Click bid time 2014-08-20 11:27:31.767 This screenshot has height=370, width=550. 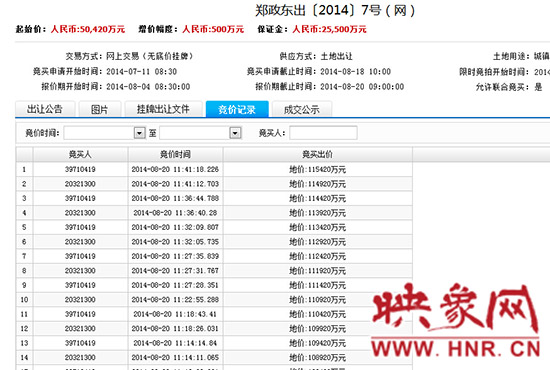pyautogui.click(x=175, y=271)
